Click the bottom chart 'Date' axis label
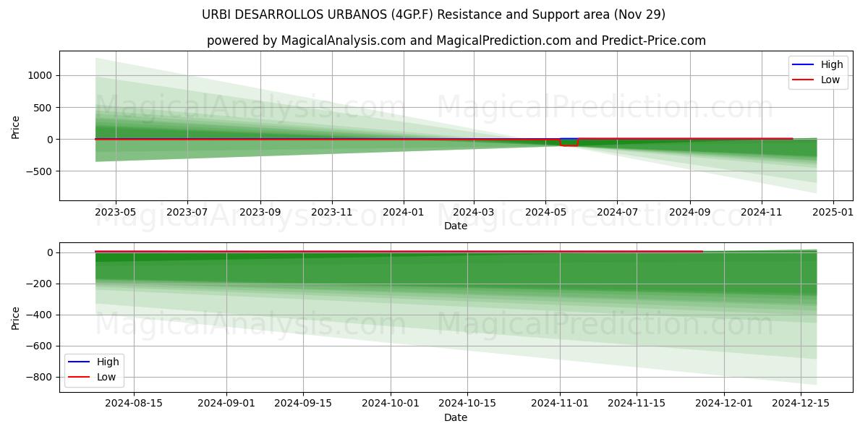 point(456,417)
